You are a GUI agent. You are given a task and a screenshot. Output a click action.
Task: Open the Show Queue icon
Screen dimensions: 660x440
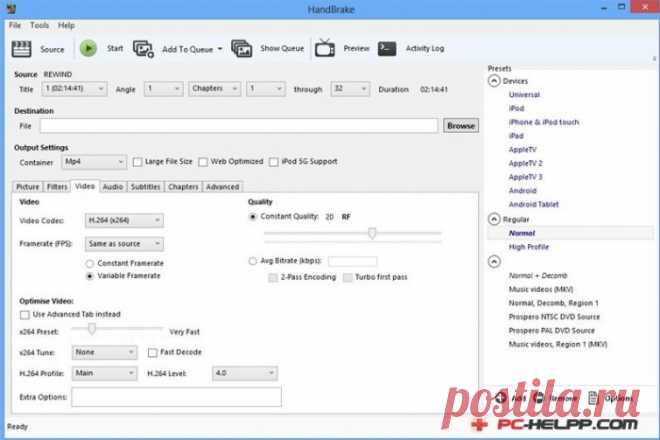242,49
